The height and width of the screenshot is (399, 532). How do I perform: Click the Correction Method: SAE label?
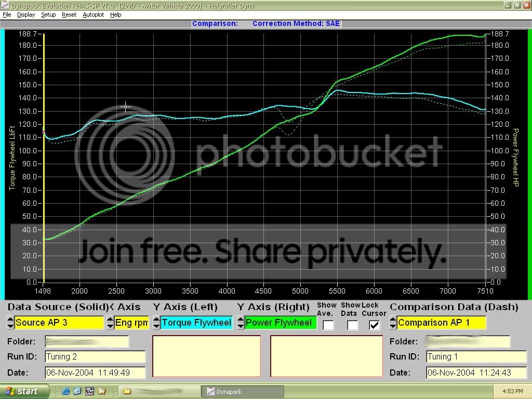coord(296,23)
